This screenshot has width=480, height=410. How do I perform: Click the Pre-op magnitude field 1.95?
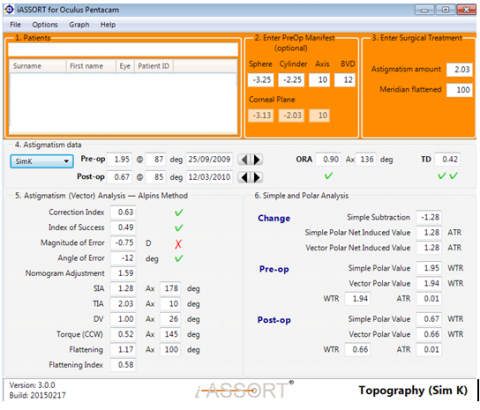(x=120, y=159)
